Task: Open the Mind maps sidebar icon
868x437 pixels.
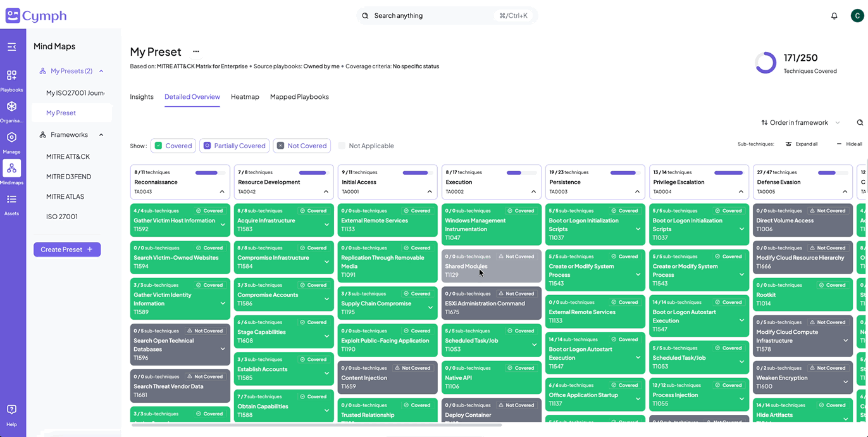Action: pos(11,168)
